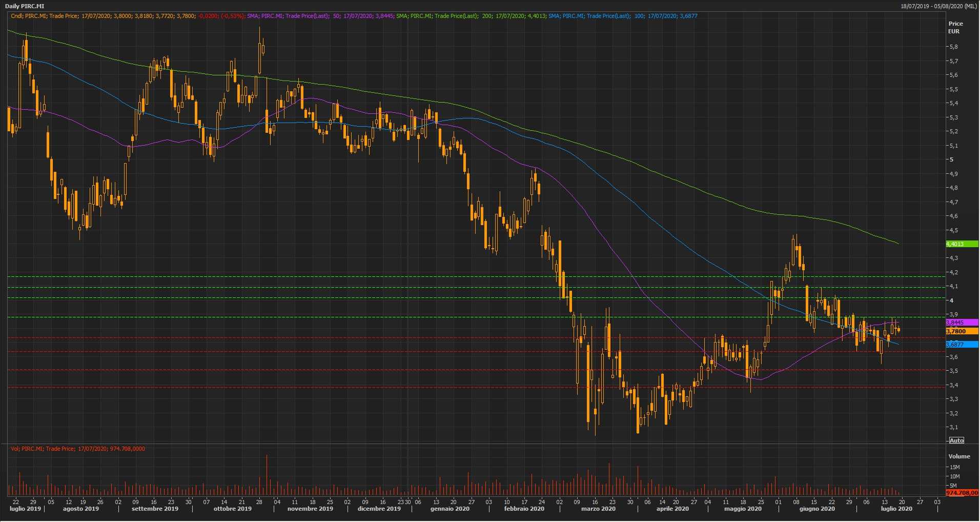Screen dimensions: 980x522
Task: Select the Vol PIRC.MI volume legend text
Action: (78, 449)
